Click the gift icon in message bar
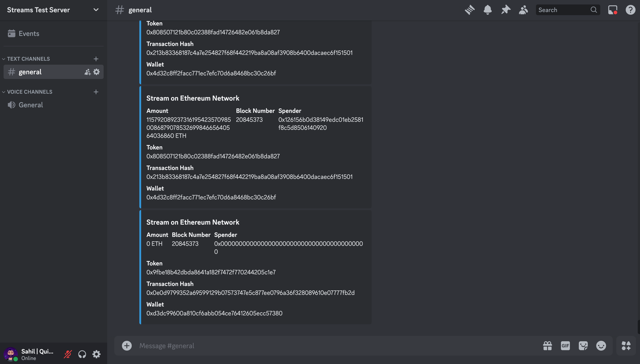The width and height of the screenshot is (640, 364). pos(547,345)
